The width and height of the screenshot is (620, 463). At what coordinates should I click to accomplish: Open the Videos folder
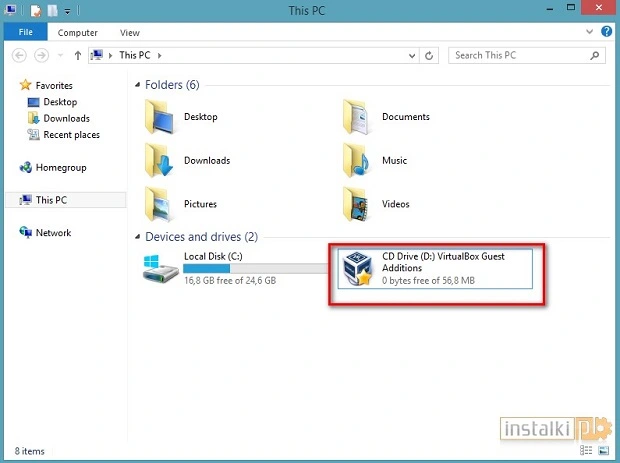pos(358,204)
